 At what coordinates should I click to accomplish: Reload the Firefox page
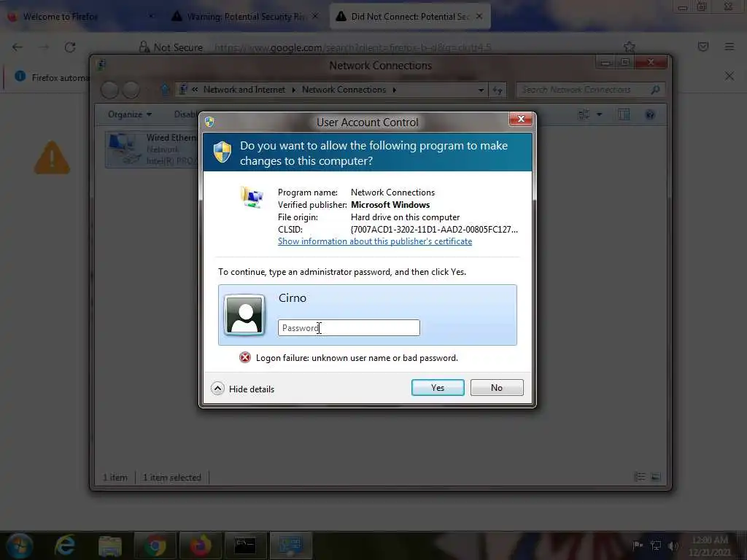point(70,47)
